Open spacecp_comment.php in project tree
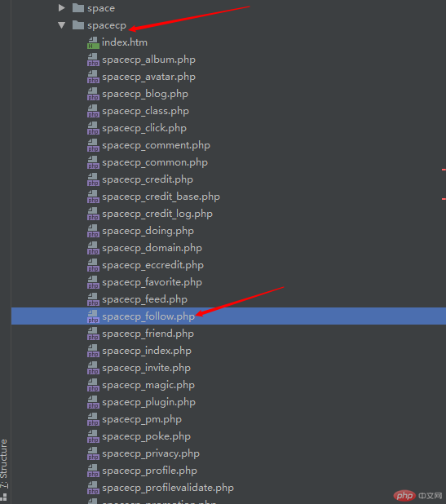The height and width of the screenshot is (504, 446). [x=157, y=145]
